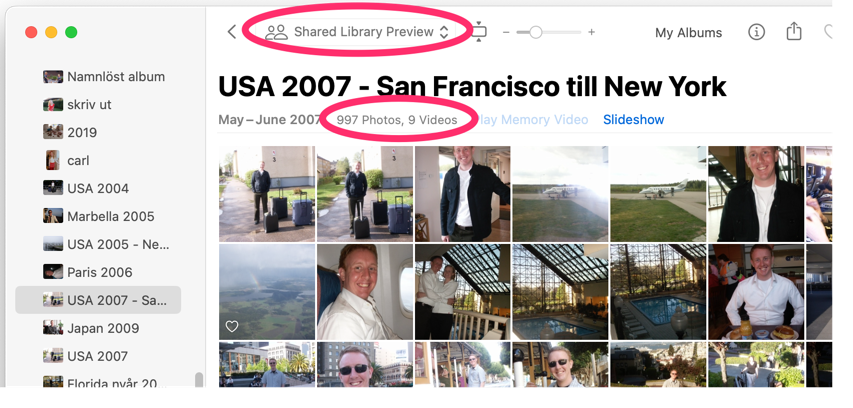
Task: Select the Namnlöst album in sidebar
Action: tap(103, 77)
